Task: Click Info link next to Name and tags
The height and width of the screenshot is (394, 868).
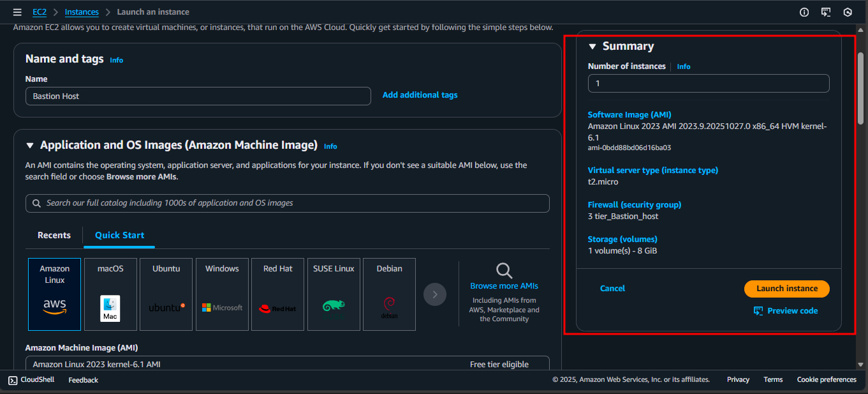Action: 117,60
